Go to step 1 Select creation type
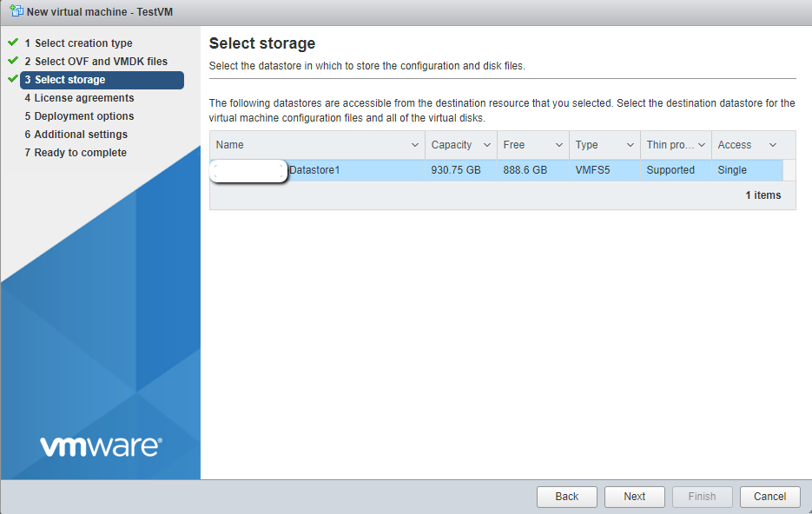 (x=78, y=43)
